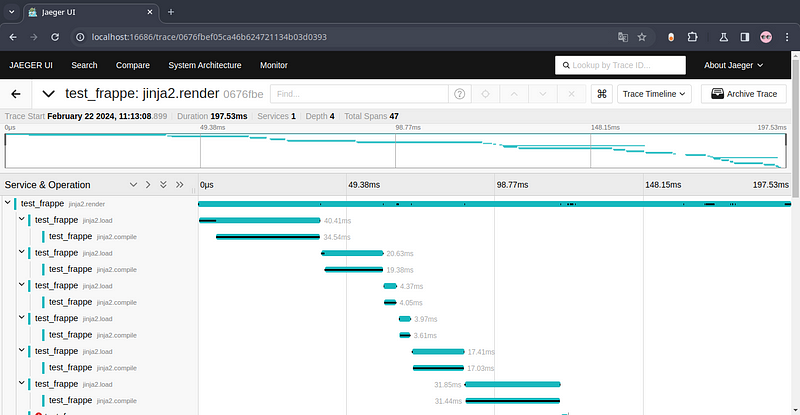
Task: Focus the Lookup by Trace ID field
Action: 620,65
